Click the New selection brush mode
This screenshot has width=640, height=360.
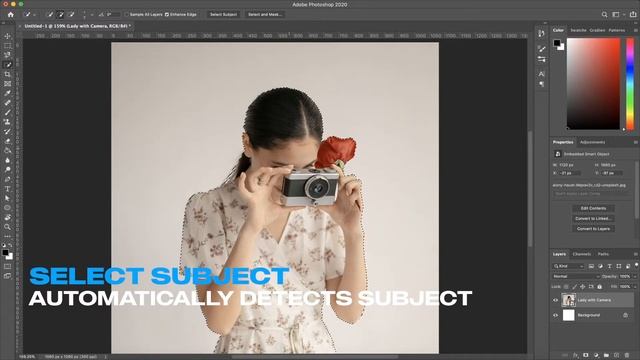tap(50, 15)
